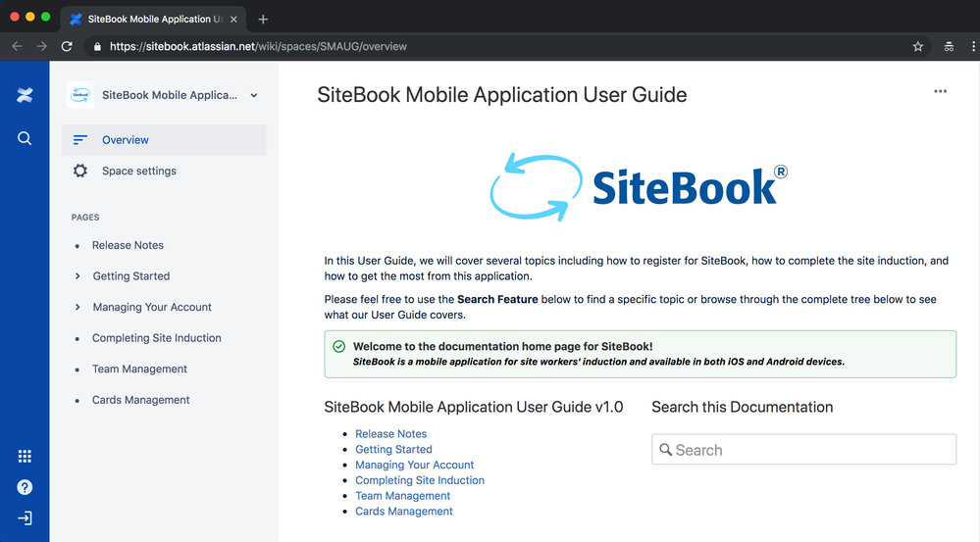Screen dimensions: 980x542
Task: Click the large SiteBook logo image
Action: pyautogui.click(x=638, y=186)
